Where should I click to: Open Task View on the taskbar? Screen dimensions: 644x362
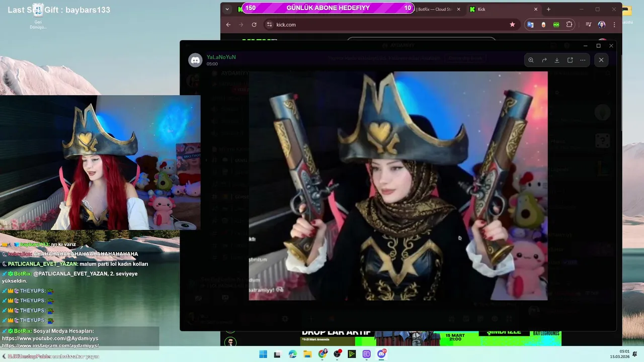(277, 354)
